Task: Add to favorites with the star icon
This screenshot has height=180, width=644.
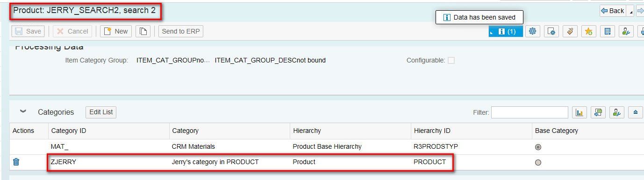Action: 588,31
